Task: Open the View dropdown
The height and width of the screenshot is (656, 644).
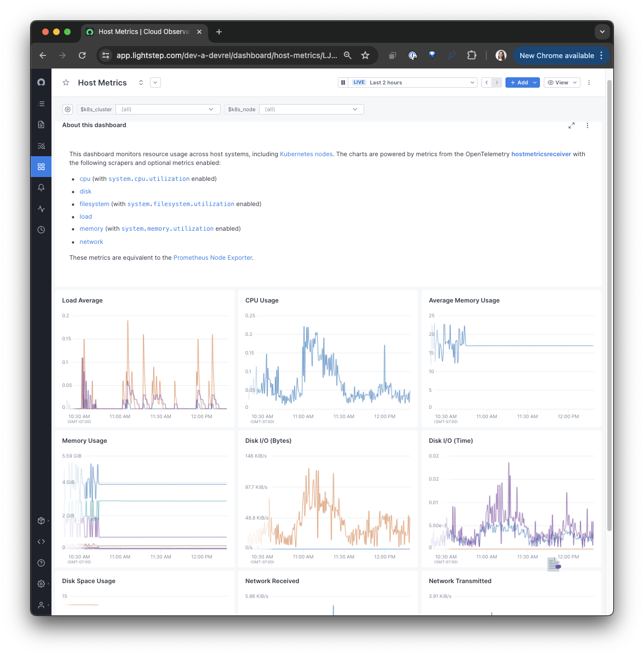Action: pyautogui.click(x=562, y=82)
